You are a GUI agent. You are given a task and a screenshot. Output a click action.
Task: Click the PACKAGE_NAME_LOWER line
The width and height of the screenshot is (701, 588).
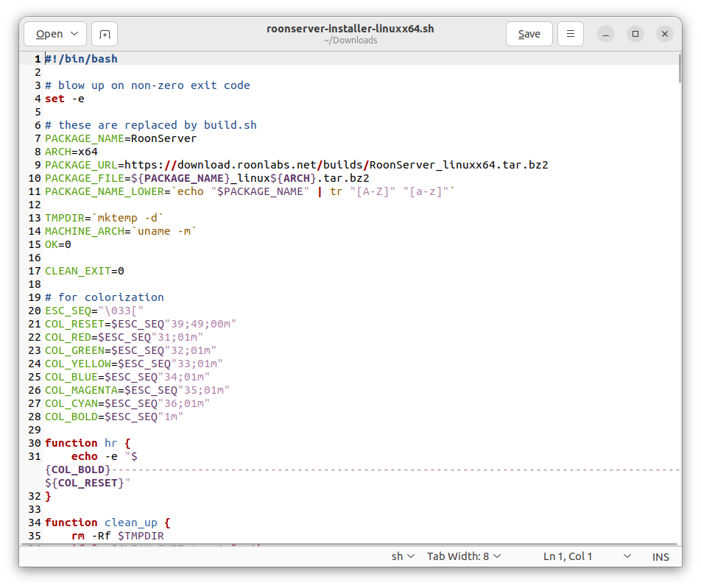coord(250,191)
